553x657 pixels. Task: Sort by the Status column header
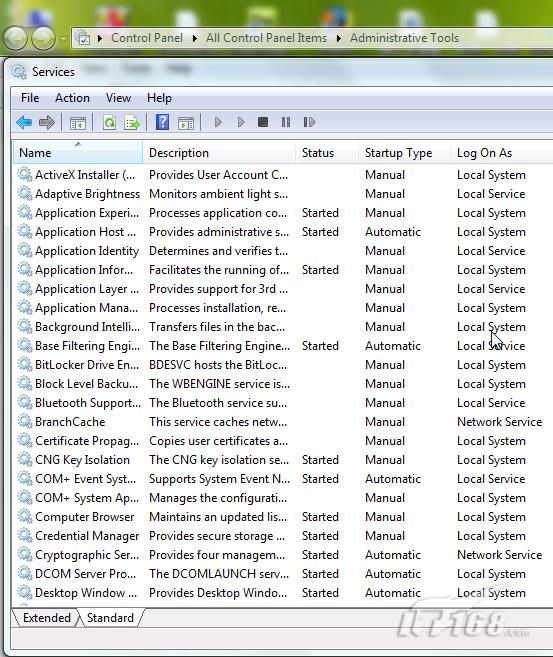pyautogui.click(x=328, y=153)
